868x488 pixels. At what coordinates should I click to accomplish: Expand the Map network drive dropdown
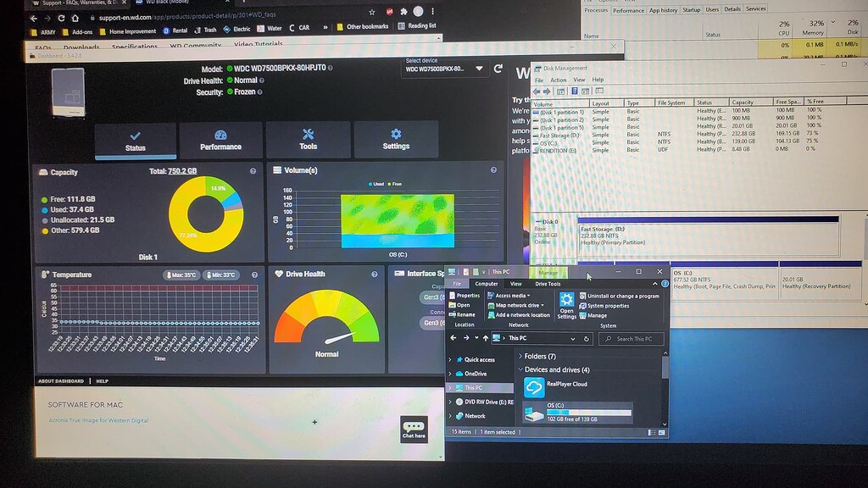click(542, 305)
